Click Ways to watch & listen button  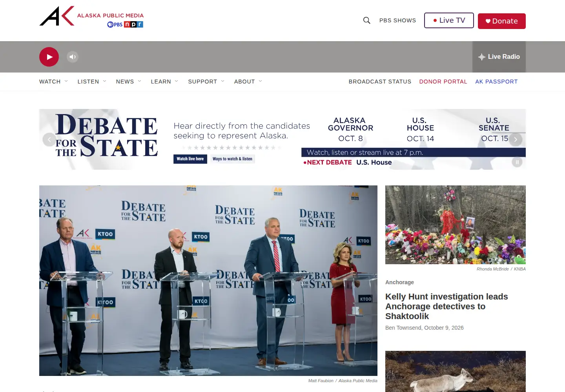[x=232, y=159]
